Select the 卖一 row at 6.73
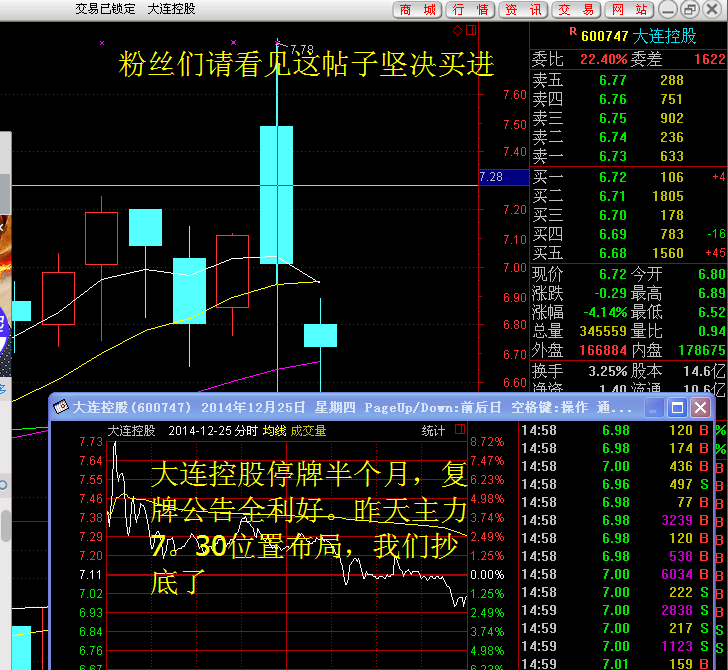Image resolution: width=728 pixels, height=670 pixels. (628, 156)
